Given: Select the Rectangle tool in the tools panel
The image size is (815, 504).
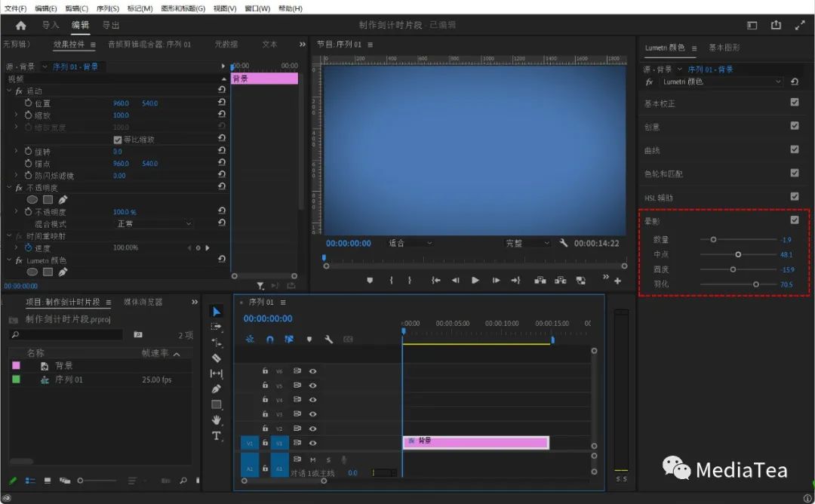Looking at the screenshot, I should 217,404.
